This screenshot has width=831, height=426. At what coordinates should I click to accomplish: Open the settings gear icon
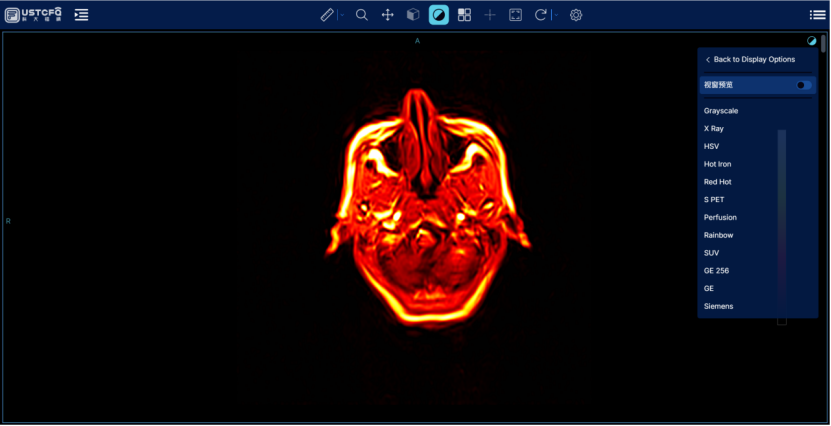[x=576, y=15]
